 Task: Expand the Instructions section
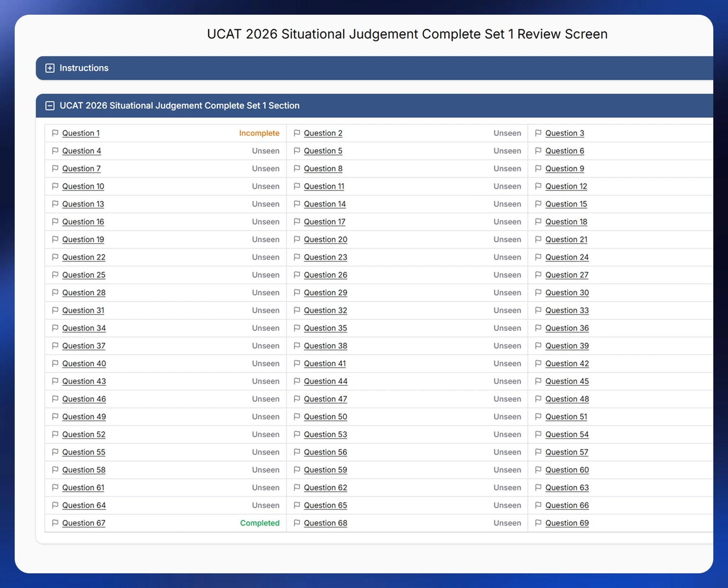click(x=50, y=68)
